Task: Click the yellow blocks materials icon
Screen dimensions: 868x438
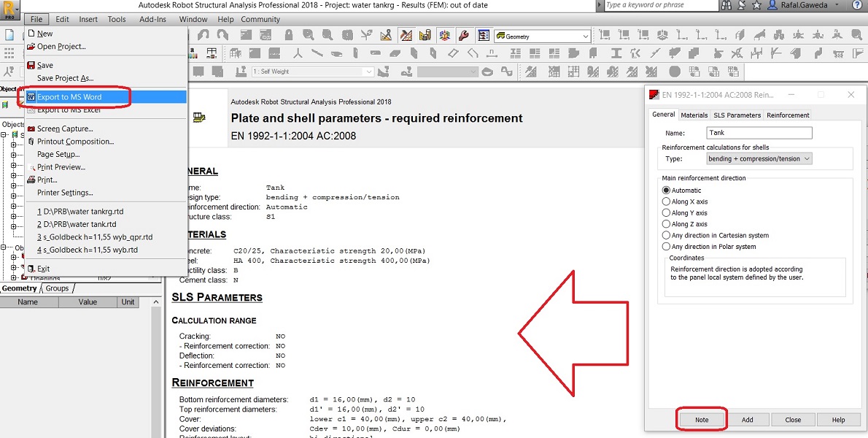Action: click(x=425, y=36)
